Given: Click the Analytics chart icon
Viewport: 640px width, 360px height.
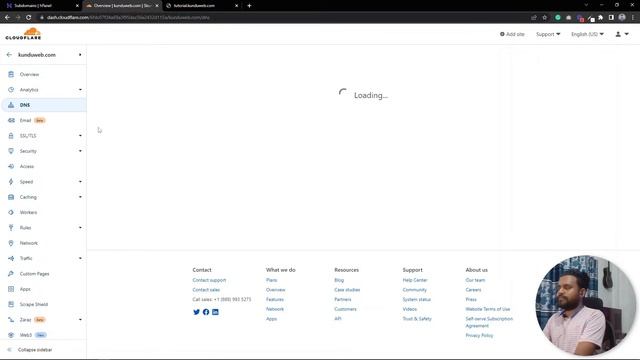Looking at the screenshot, I should click(x=11, y=89).
